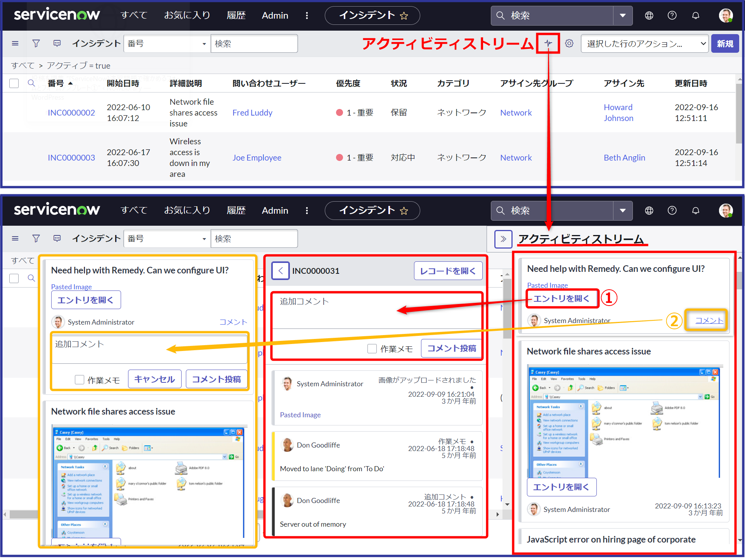
Task: Open navigation with the hamburger menu icon
Action: point(15,43)
